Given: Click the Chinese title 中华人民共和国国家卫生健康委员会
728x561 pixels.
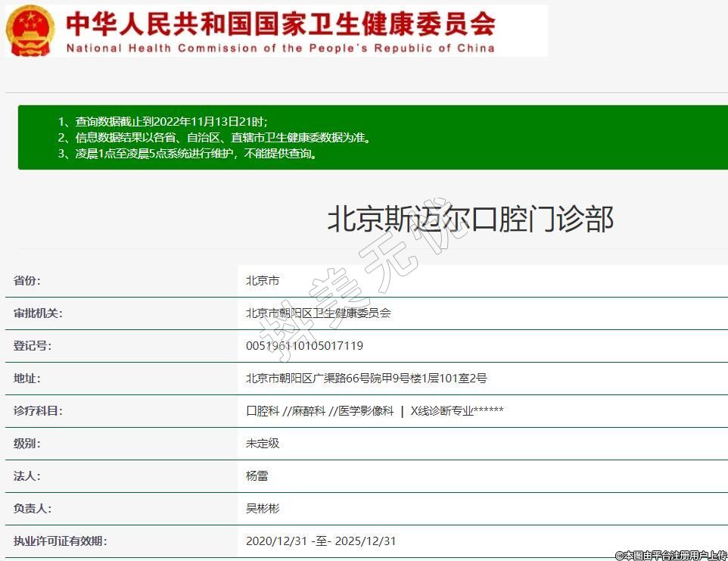Looking at the screenshot, I should click(x=280, y=23).
